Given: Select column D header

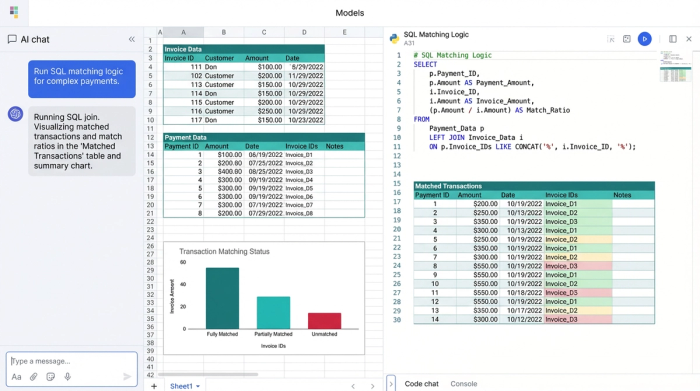Looking at the screenshot, I should 304,32.
